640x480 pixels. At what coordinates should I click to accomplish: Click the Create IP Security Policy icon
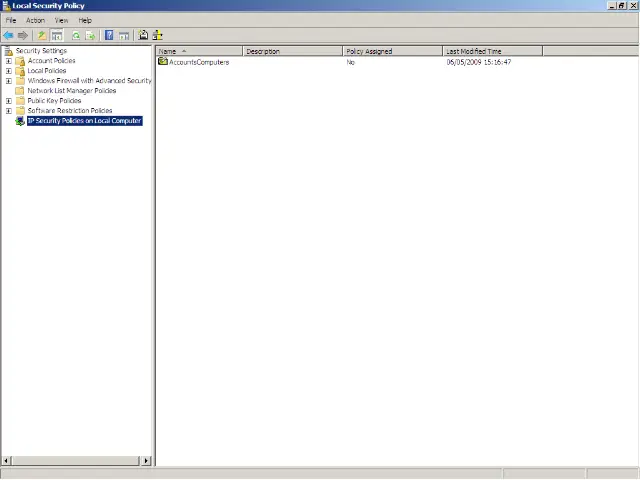pyautogui.click(x=143, y=35)
